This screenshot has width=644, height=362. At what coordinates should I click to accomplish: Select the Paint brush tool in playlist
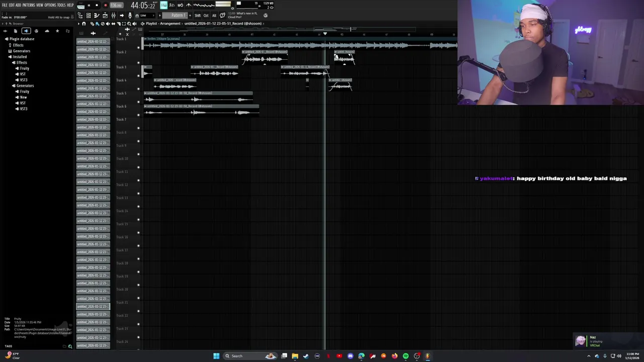pyautogui.click(x=97, y=24)
